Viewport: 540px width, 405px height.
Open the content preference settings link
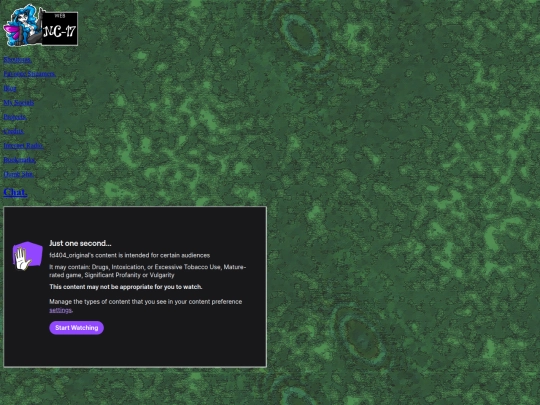(x=60, y=310)
